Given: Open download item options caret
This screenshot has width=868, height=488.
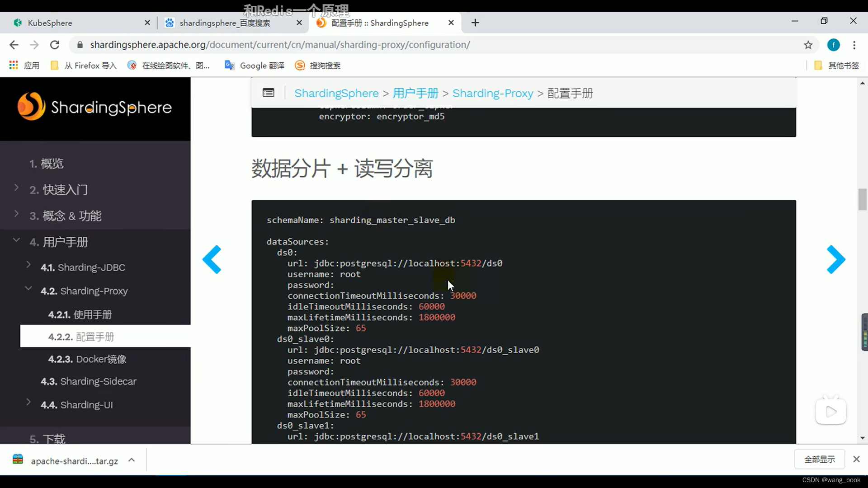Looking at the screenshot, I should pyautogui.click(x=132, y=460).
